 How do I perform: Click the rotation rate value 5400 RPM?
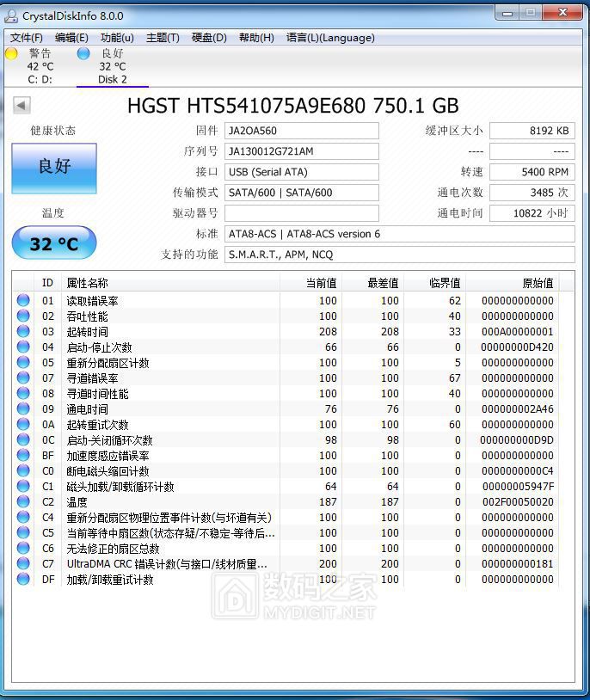click(x=532, y=172)
